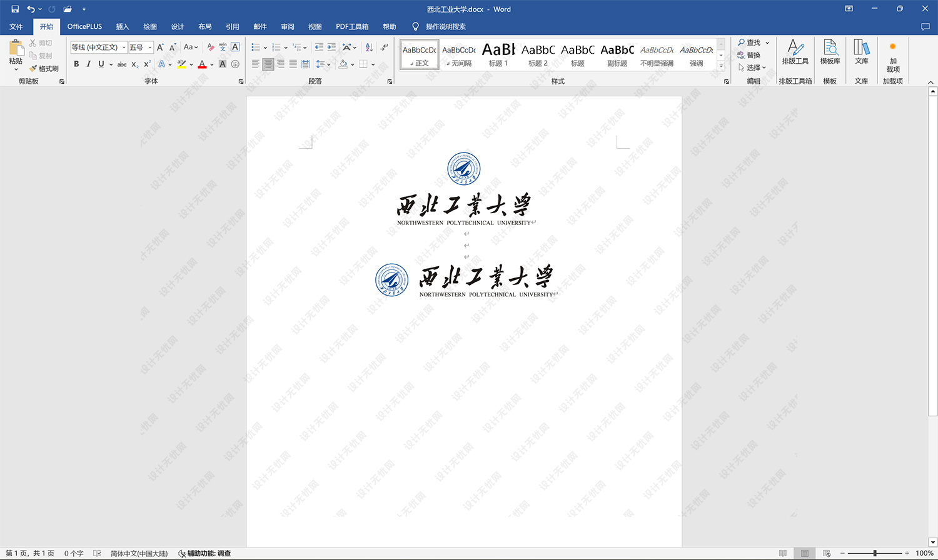Open the Line Spacing dropdown
The image size is (938, 560).
coord(323,64)
